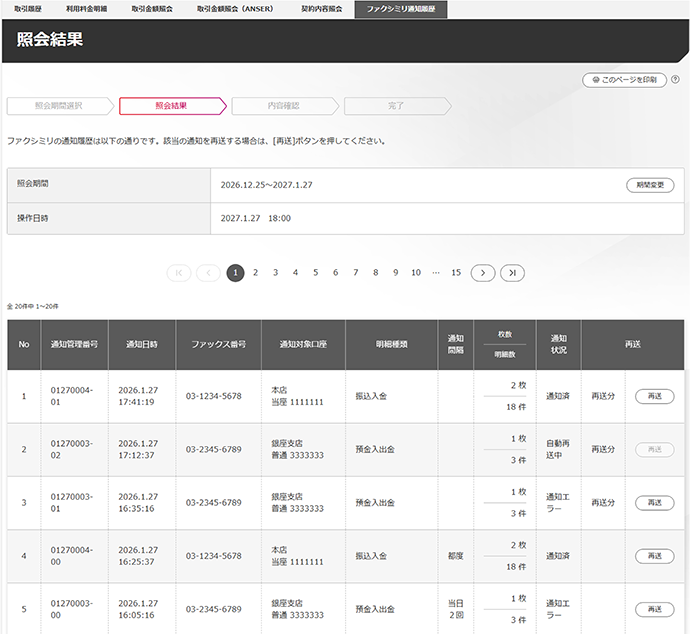Go to page 2 of results
This screenshot has height=634, width=690.
pos(255,272)
